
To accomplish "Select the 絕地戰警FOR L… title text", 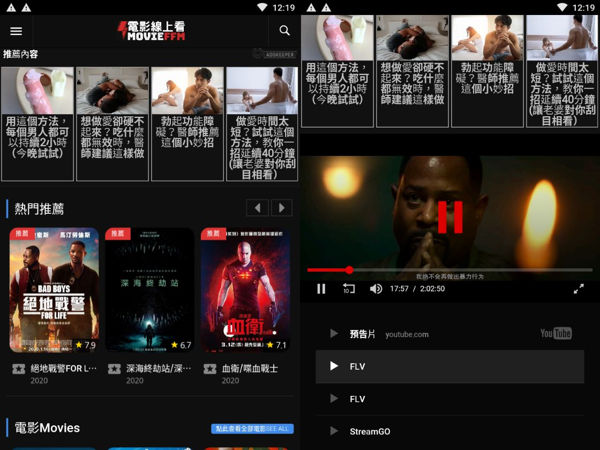I will 64,368.
